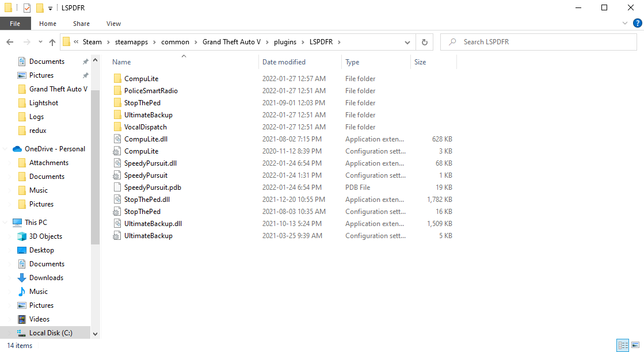Viewport: 644px width, 352px height.
Task: Open Downloads in navigation pane
Action: click(x=46, y=278)
